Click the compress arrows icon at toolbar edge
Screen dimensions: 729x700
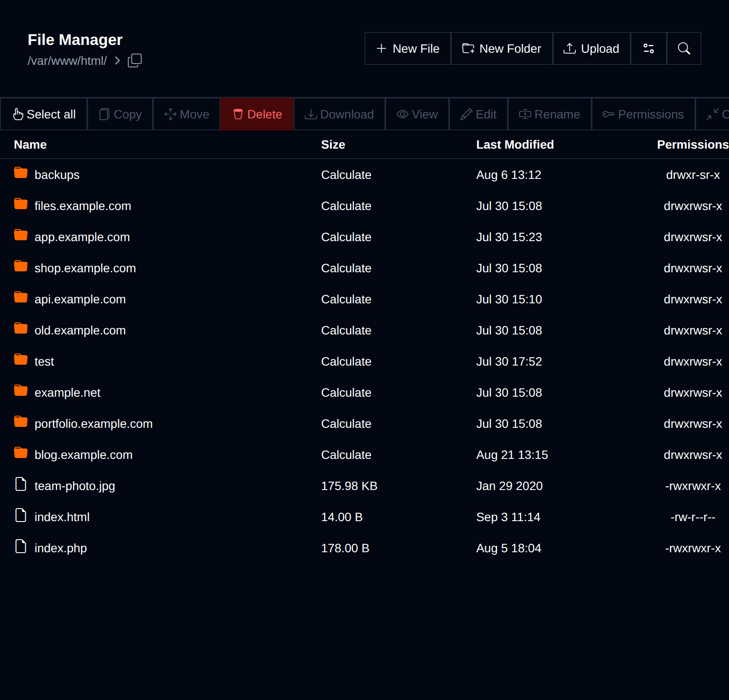point(713,114)
